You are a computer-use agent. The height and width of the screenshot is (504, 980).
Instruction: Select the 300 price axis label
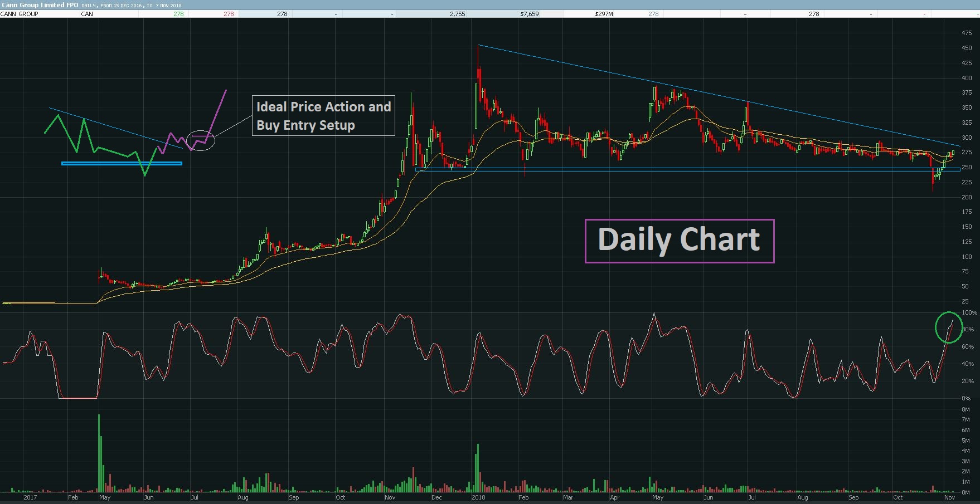[x=967, y=138]
